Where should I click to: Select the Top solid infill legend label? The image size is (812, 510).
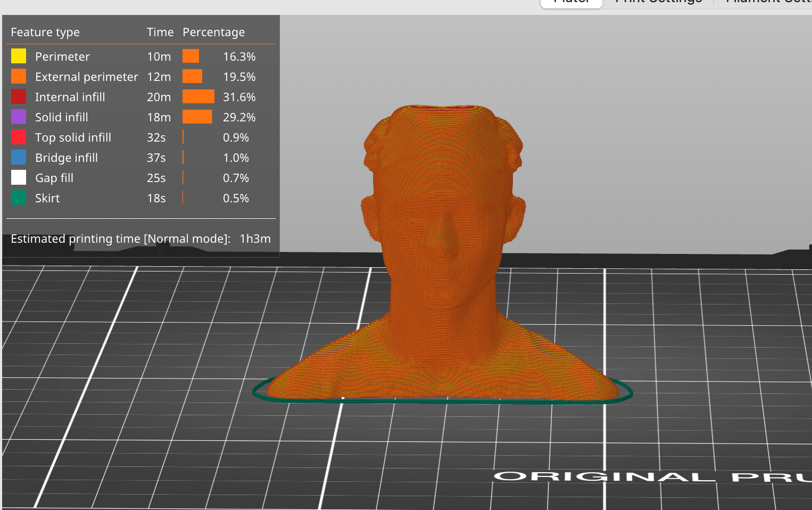click(x=73, y=137)
